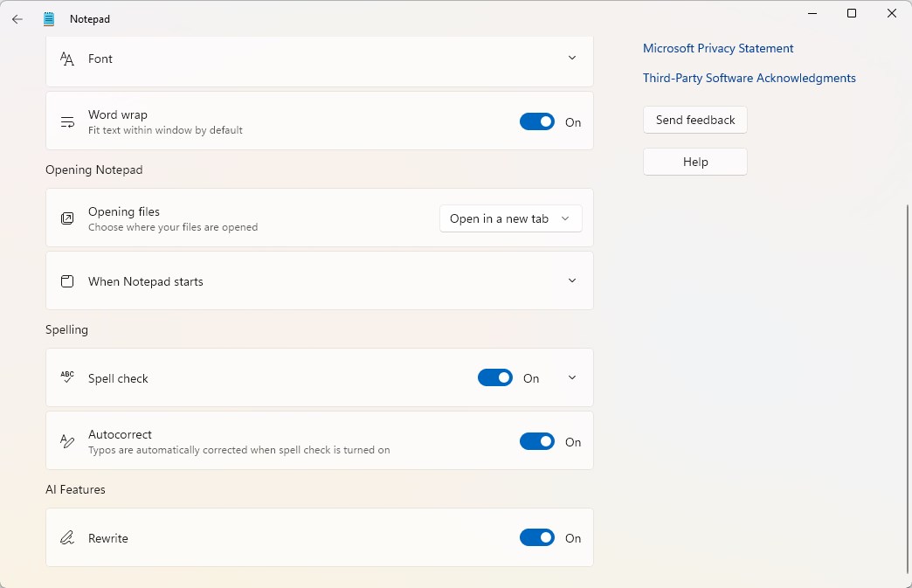The image size is (912, 588).
Task: Click the Notepad app icon
Action: (49, 19)
